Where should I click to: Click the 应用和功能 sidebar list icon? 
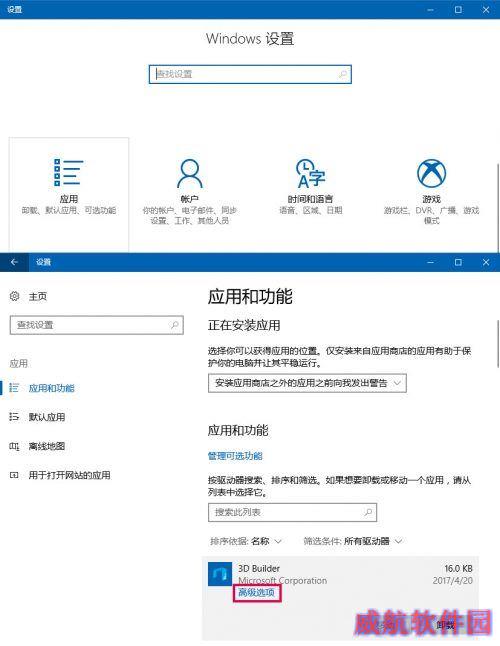click(14, 388)
